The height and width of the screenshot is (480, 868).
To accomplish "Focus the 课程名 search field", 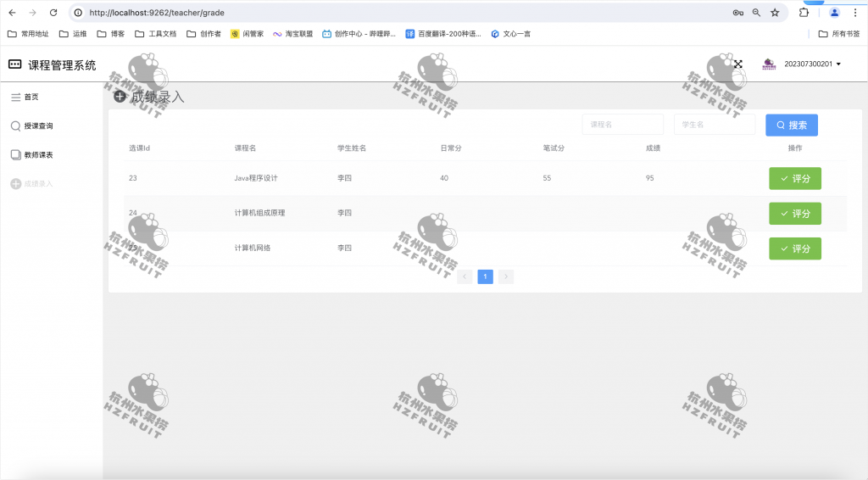I will pos(623,125).
